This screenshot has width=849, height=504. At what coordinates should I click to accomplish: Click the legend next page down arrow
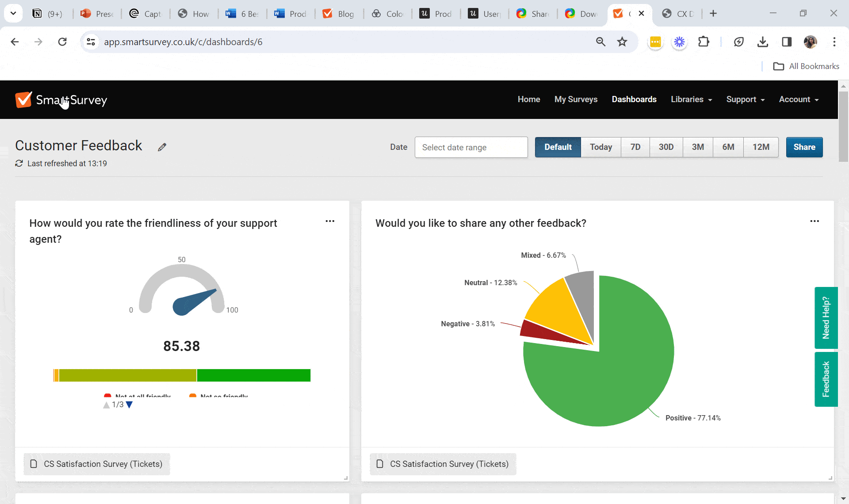(x=129, y=405)
